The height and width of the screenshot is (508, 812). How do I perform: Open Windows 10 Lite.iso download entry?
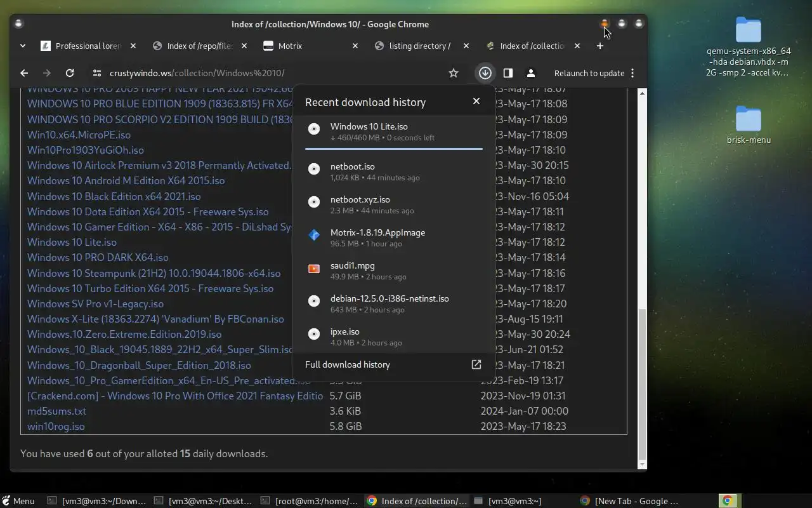[x=394, y=131]
